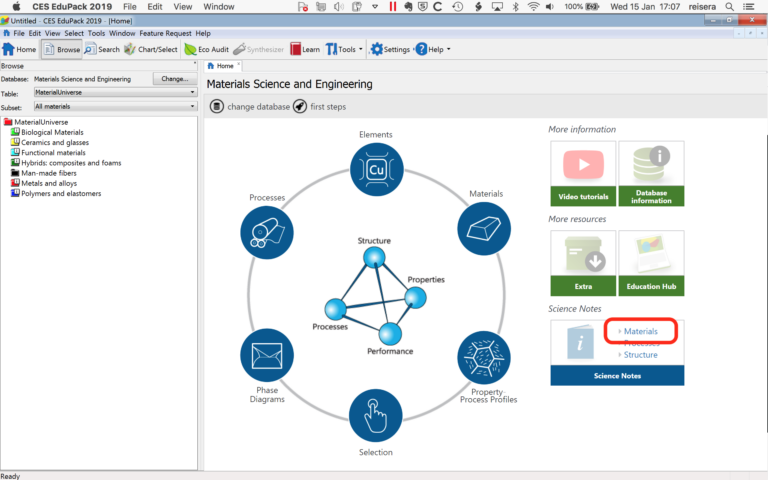Open the Processes circle icon
Screen dimensions: 768x480
tap(267, 233)
